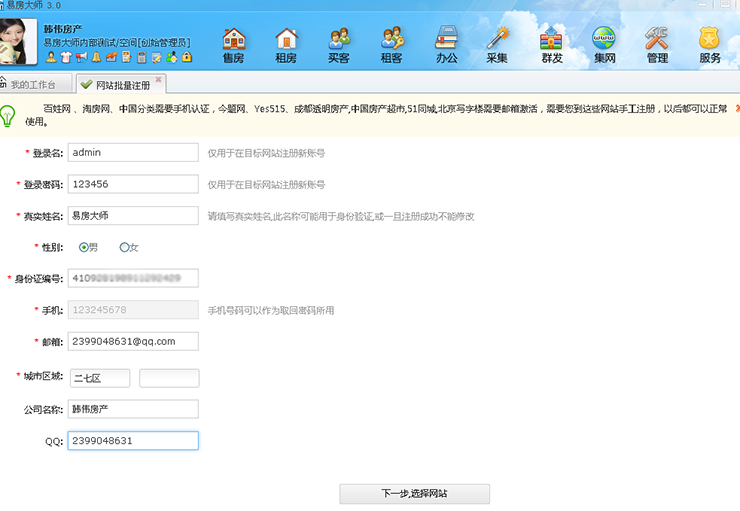Viewport: 740px width, 511px height.
Task: Switch to the 我的工作台 tab
Action: (36, 84)
